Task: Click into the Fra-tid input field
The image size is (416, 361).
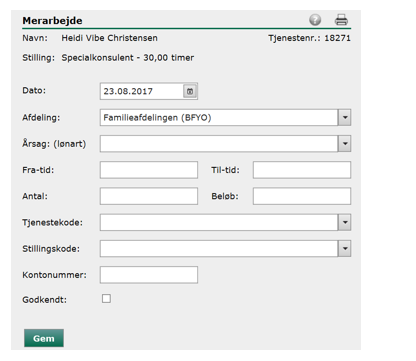Action: [x=149, y=170]
